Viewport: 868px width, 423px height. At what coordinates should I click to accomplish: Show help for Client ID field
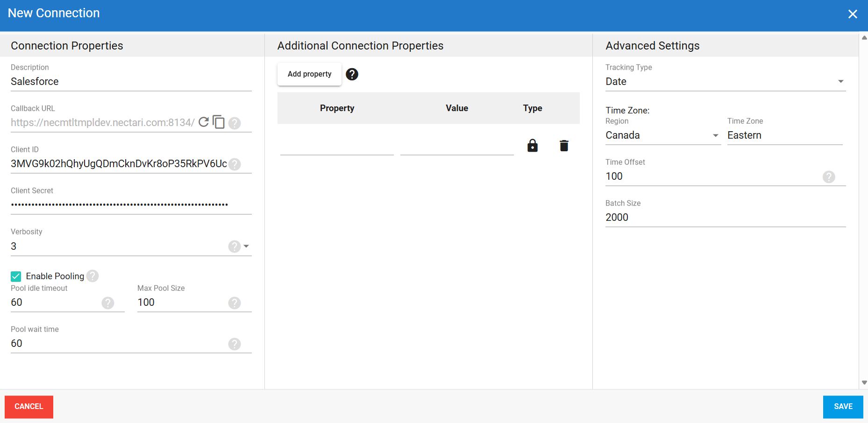point(235,164)
